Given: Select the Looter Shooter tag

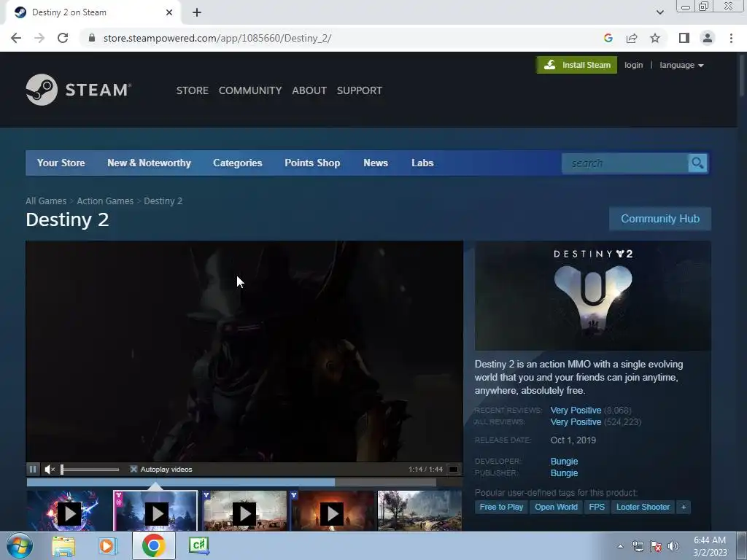Looking at the screenshot, I should (643, 507).
